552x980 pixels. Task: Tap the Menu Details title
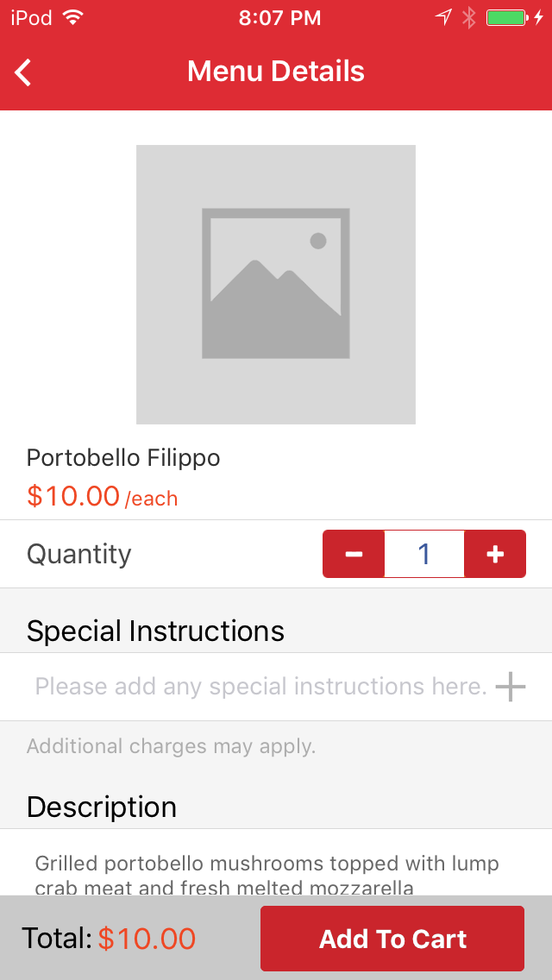(276, 72)
